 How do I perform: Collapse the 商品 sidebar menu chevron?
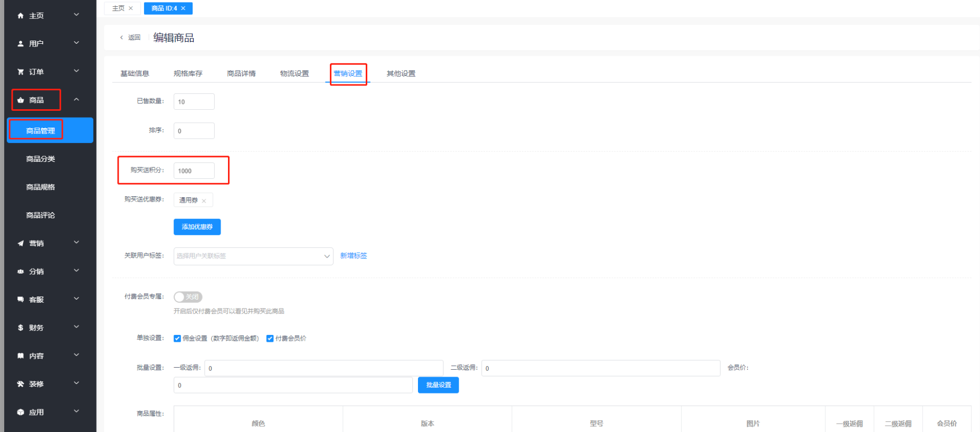tap(77, 99)
